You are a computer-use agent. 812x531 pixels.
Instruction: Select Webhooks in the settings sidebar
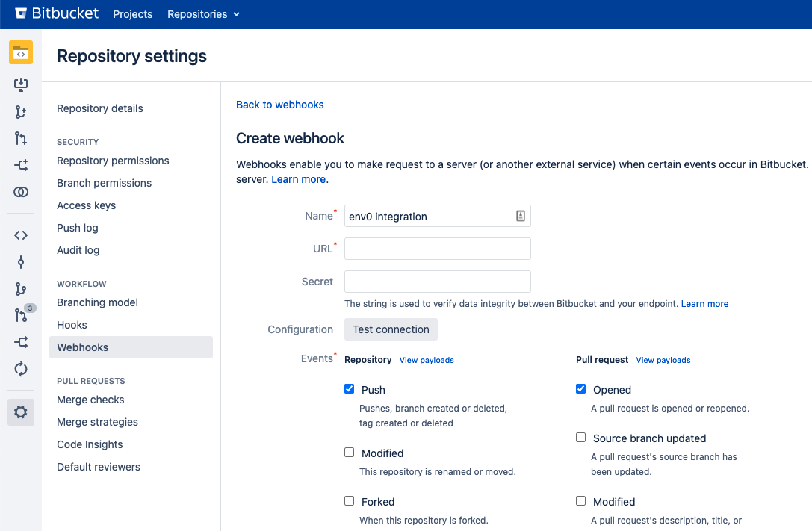coord(131,347)
